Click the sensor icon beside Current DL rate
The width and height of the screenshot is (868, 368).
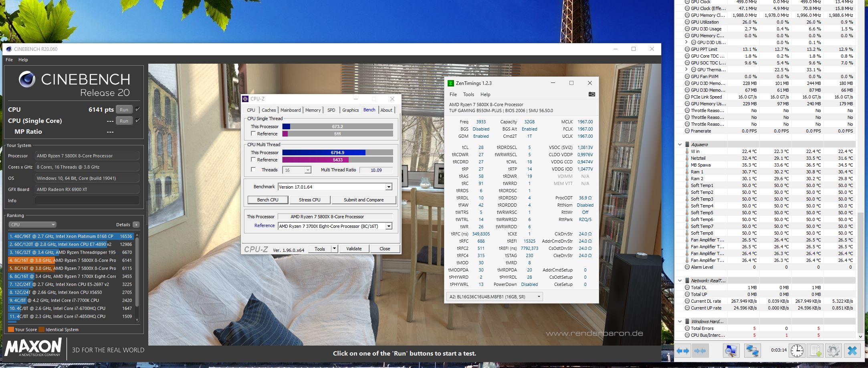(687, 301)
